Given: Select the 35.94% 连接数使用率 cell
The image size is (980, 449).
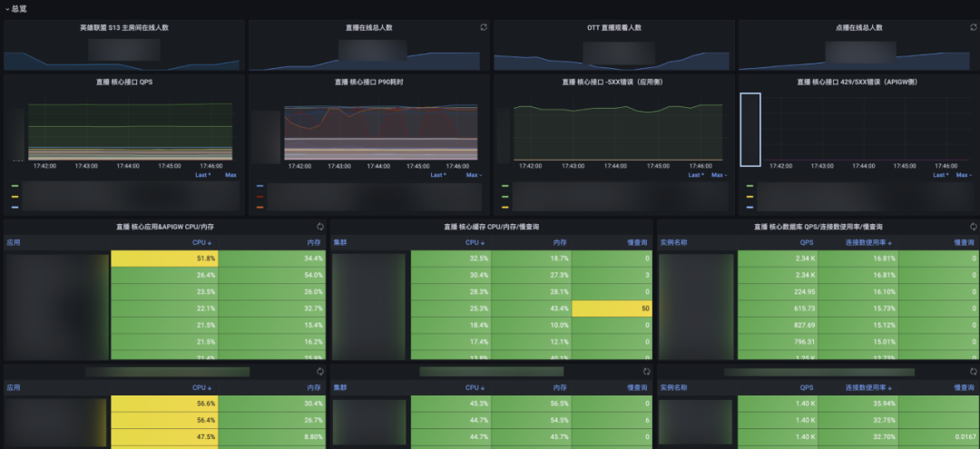Looking at the screenshot, I should (x=858, y=404).
